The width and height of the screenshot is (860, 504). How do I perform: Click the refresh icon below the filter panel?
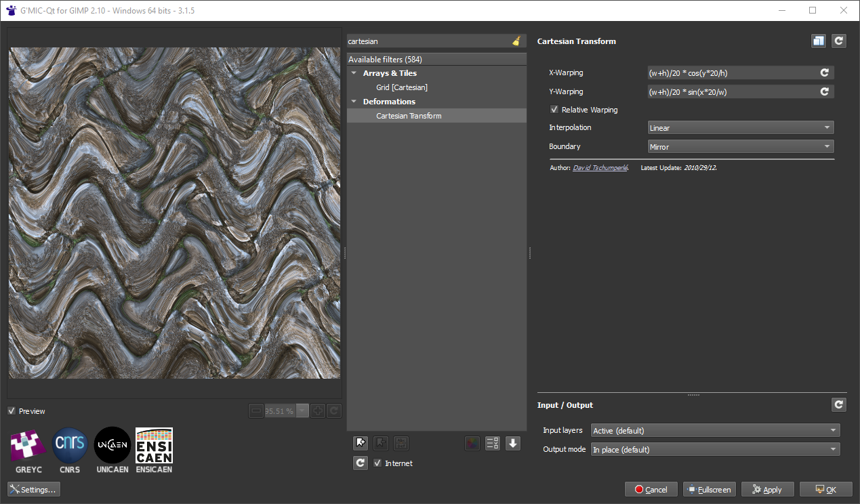361,463
